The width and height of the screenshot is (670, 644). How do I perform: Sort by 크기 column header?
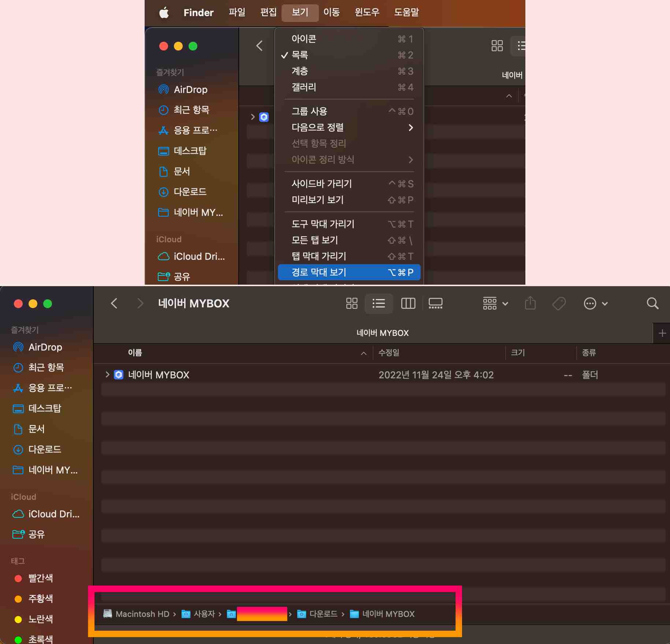[518, 353]
